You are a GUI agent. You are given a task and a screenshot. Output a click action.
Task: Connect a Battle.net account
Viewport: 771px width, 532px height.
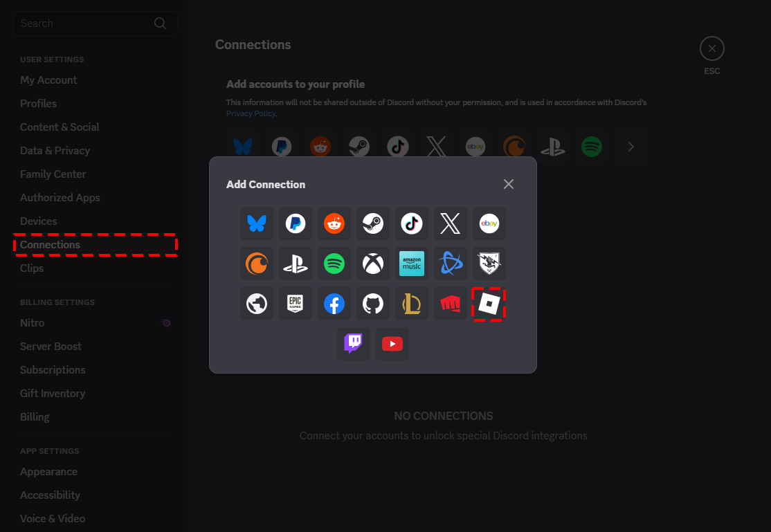[x=451, y=263]
